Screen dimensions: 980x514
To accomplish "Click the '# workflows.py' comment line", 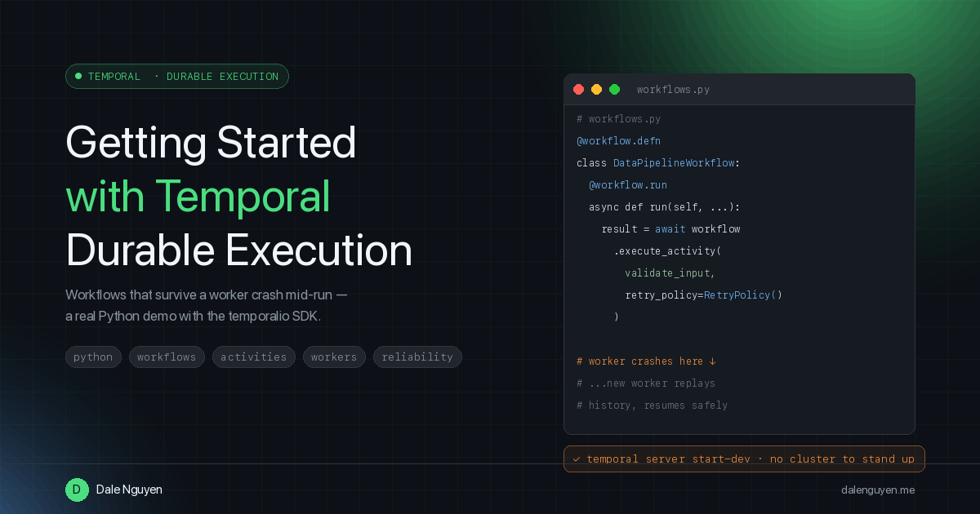I will tap(618, 119).
